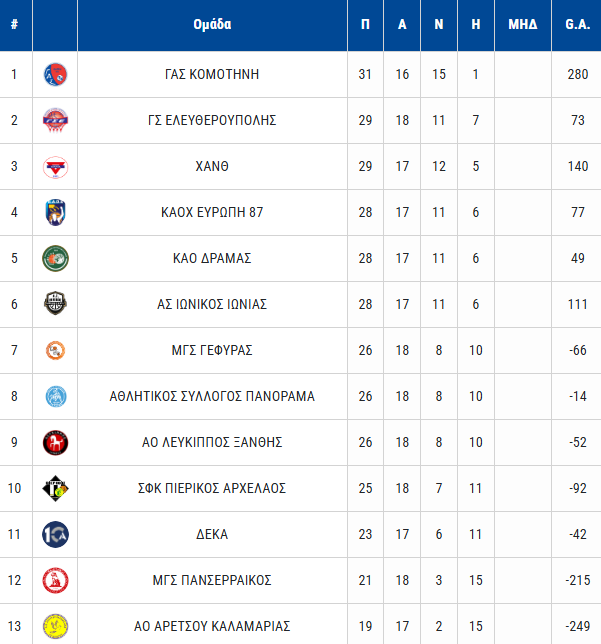The width and height of the screenshot is (601, 644).
Task: Click the ΣΦΚ ΠΙΕΡΙΚΟΣ ΑΡΧΕΛΑΟΣ team logo
Action: (55, 488)
